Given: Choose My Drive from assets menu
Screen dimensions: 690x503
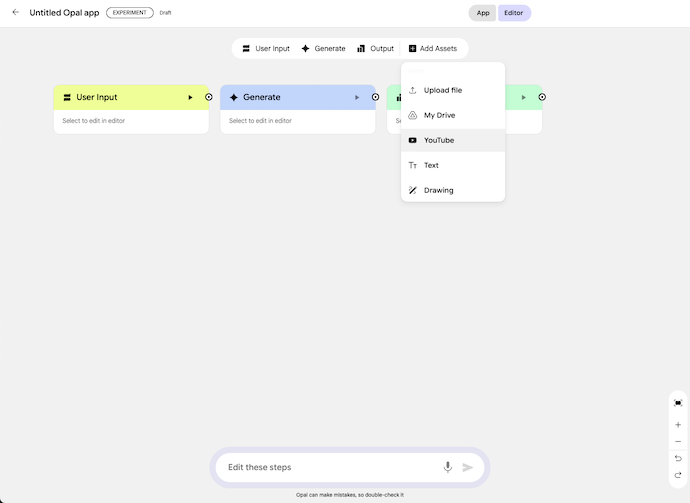Looking at the screenshot, I should (453, 115).
